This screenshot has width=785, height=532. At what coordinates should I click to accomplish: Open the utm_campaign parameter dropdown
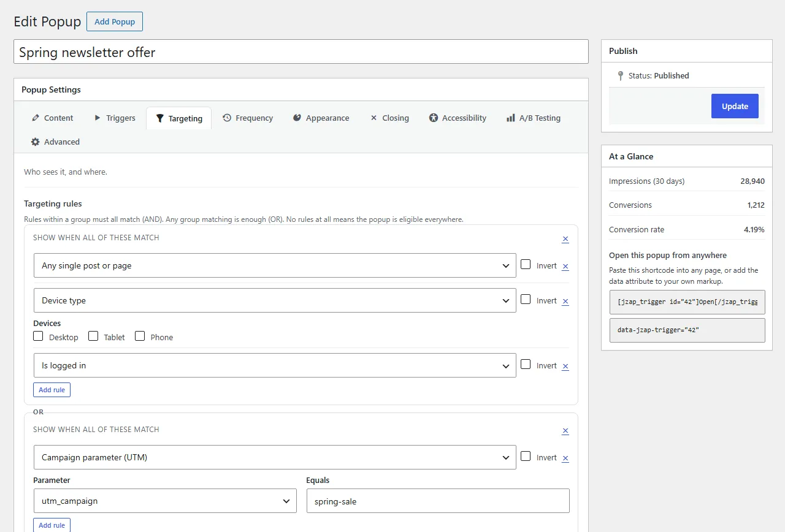click(165, 501)
